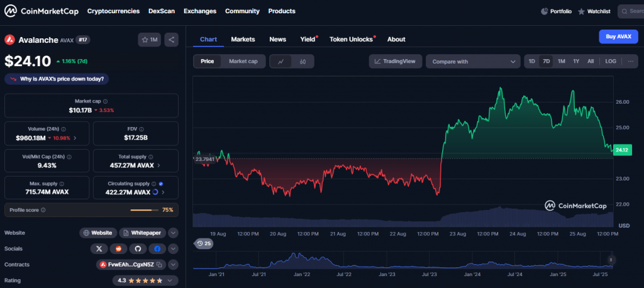Expand Total supply details arrow
The width and height of the screenshot is (644, 288).
pyautogui.click(x=159, y=165)
